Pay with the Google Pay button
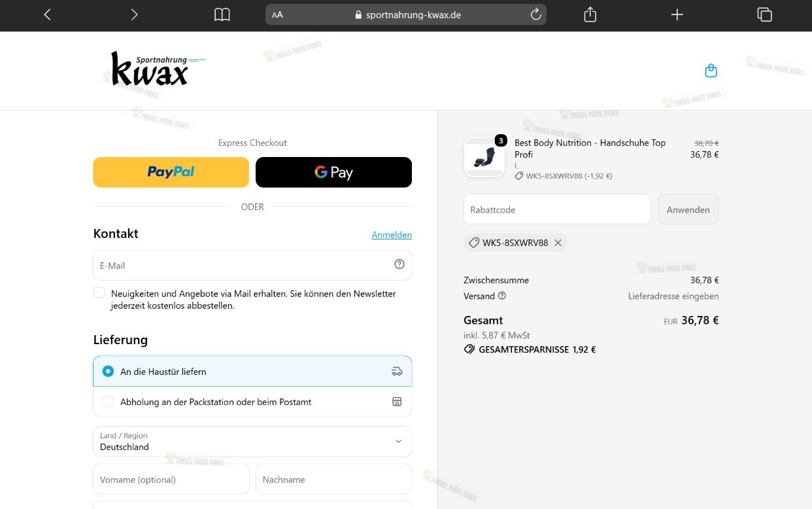The width and height of the screenshot is (812, 509). pos(333,172)
